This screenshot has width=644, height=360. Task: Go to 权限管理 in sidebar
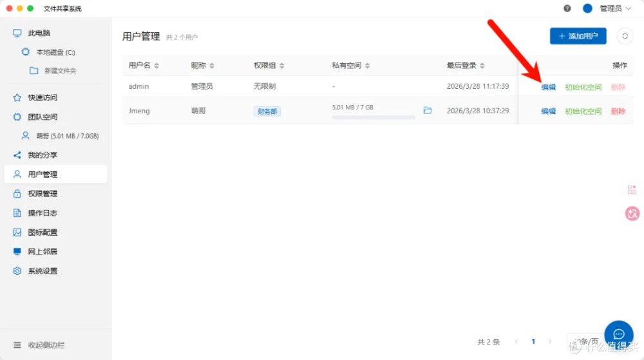tap(43, 194)
